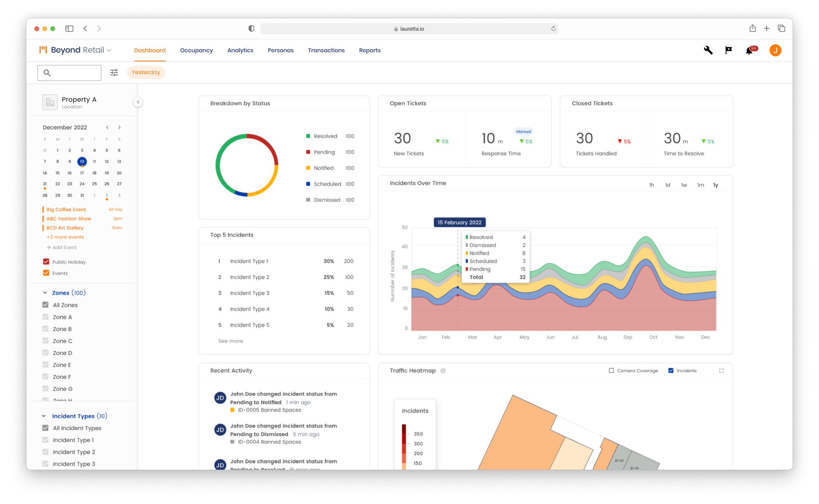Viewport: 819px width, 504px height.
Task: Click the filter sliders icon
Action: [x=114, y=73]
